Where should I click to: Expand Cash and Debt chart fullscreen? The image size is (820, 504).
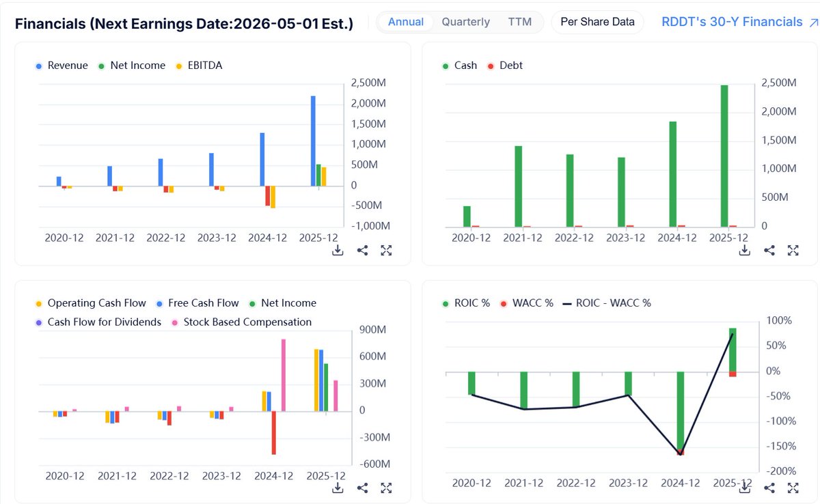point(793,250)
